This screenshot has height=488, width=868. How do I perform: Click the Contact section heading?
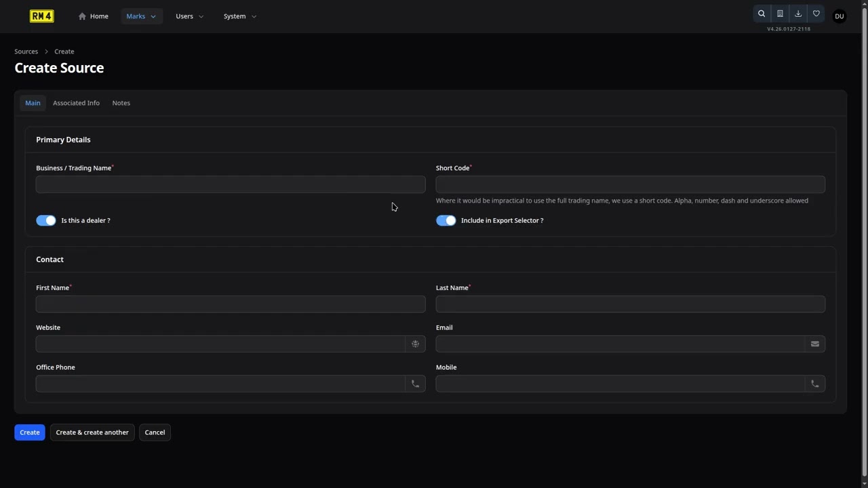(50, 260)
